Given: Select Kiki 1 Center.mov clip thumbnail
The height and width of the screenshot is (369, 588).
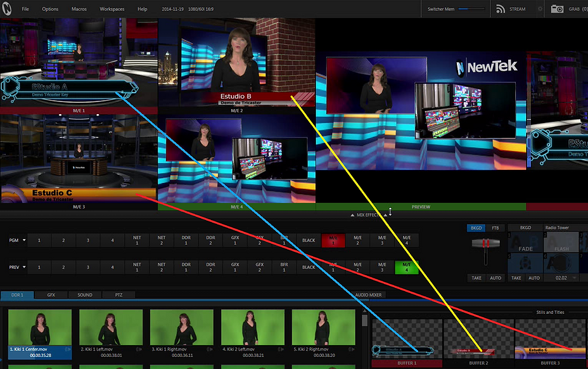Looking at the screenshot, I should [40, 327].
